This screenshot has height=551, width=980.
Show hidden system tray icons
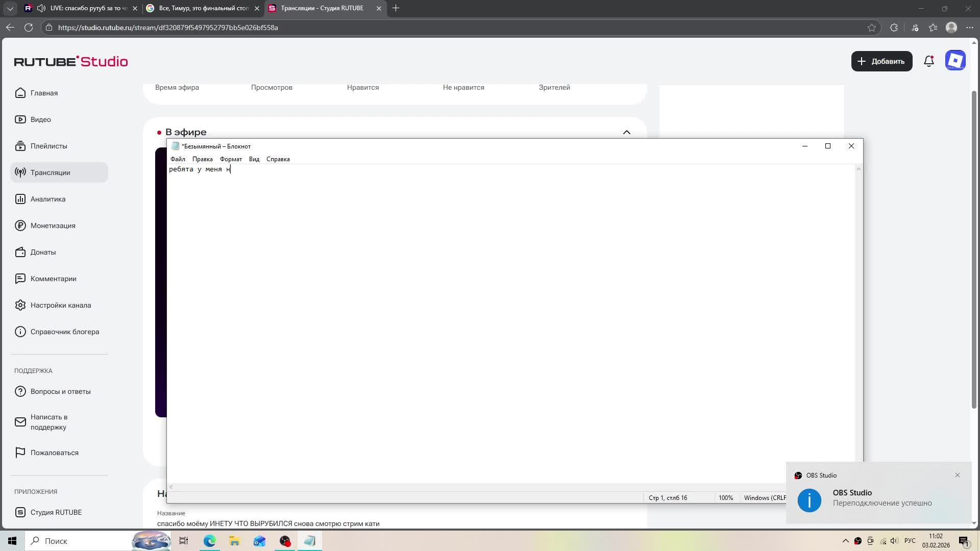[845, 541]
